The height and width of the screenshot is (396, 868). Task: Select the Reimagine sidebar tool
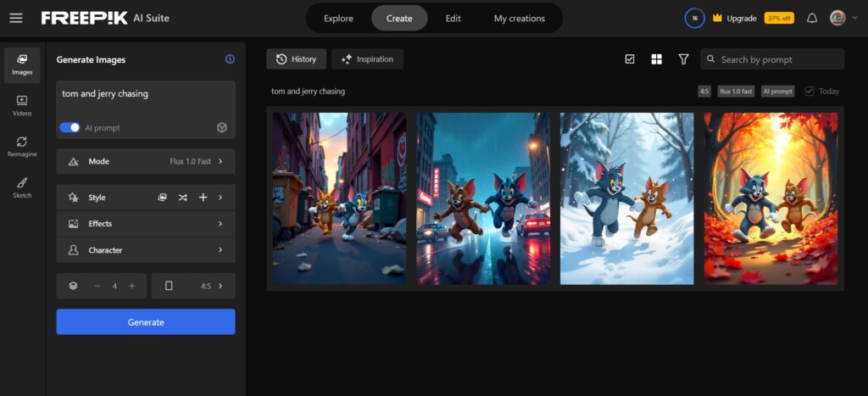click(x=22, y=146)
